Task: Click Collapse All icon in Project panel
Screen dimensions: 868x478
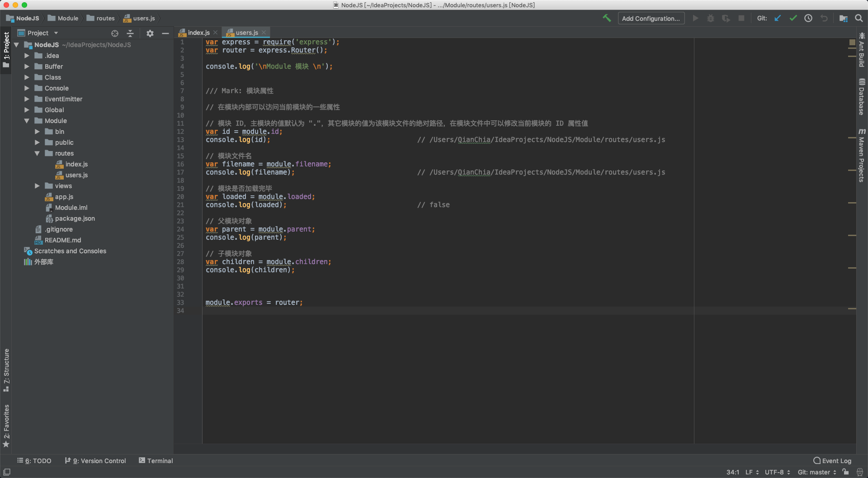Action: [x=130, y=33]
